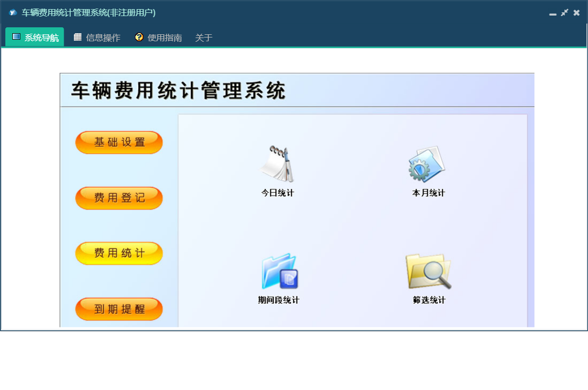Viewport: 588px width, 390px height.
Task: Click the 使用指南 question mark icon
Action: pyautogui.click(x=139, y=37)
